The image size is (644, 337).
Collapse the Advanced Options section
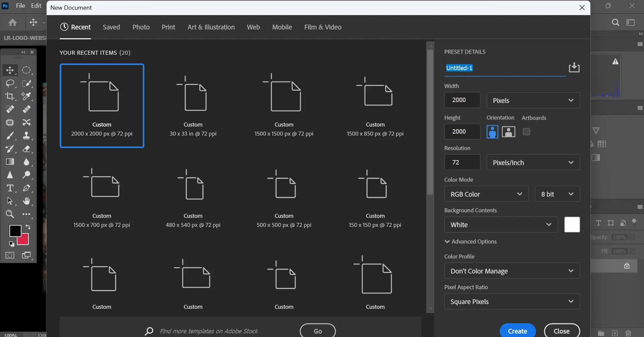(x=470, y=241)
